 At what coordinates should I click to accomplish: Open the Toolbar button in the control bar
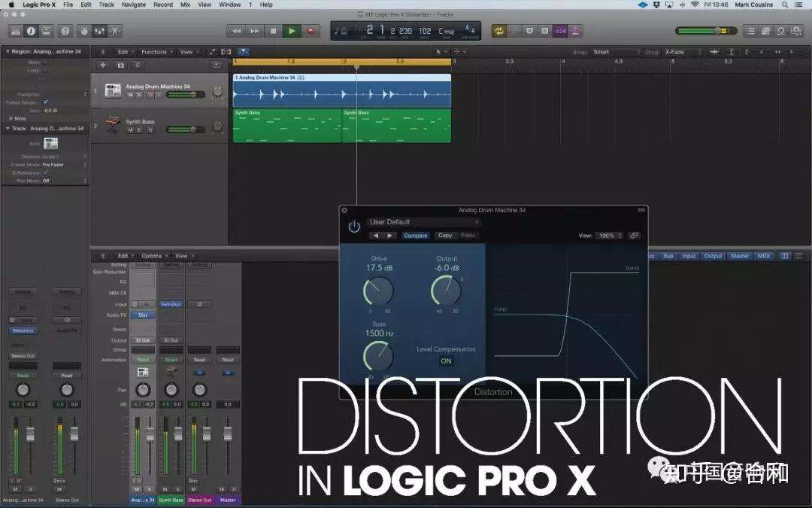[x=46, y=31]
